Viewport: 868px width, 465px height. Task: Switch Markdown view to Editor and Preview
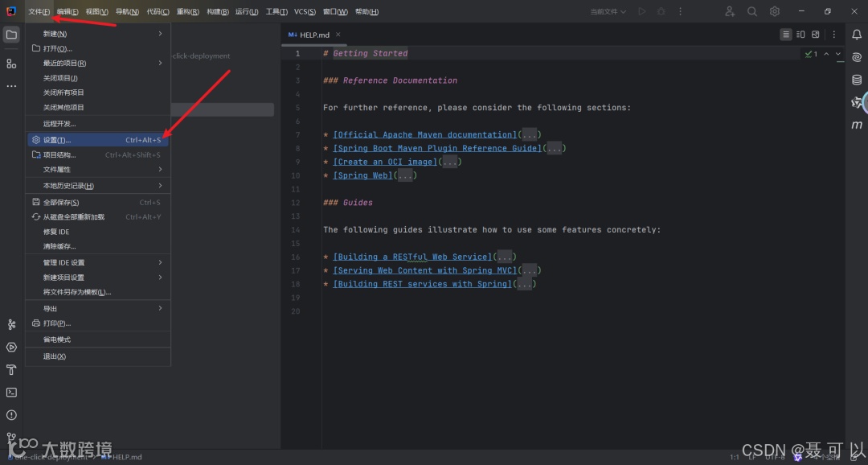pos(800,35)
